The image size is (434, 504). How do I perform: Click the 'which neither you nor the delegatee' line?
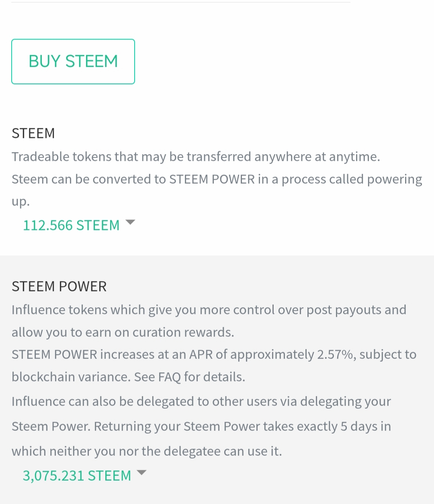147,451
